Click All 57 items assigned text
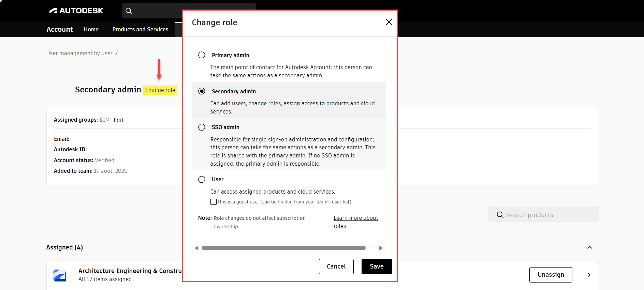This screenshot has height=290, width=644. tap(105, 279)
